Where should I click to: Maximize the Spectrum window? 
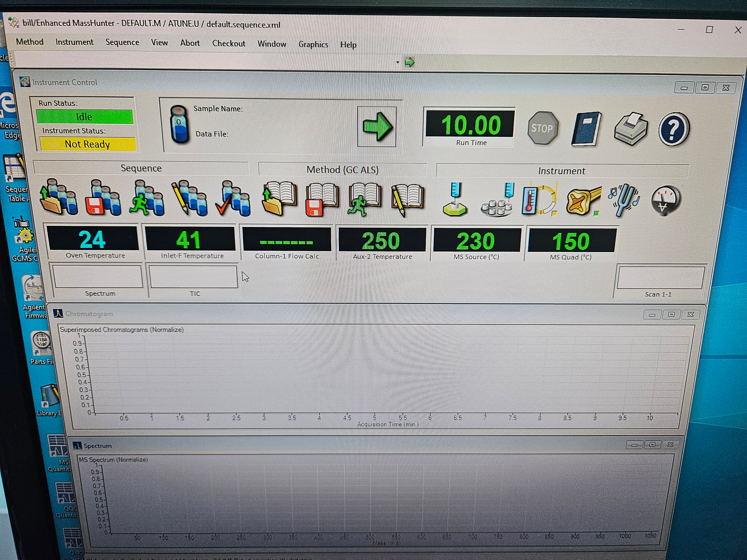pyautogui.click(x=653, y=445)
